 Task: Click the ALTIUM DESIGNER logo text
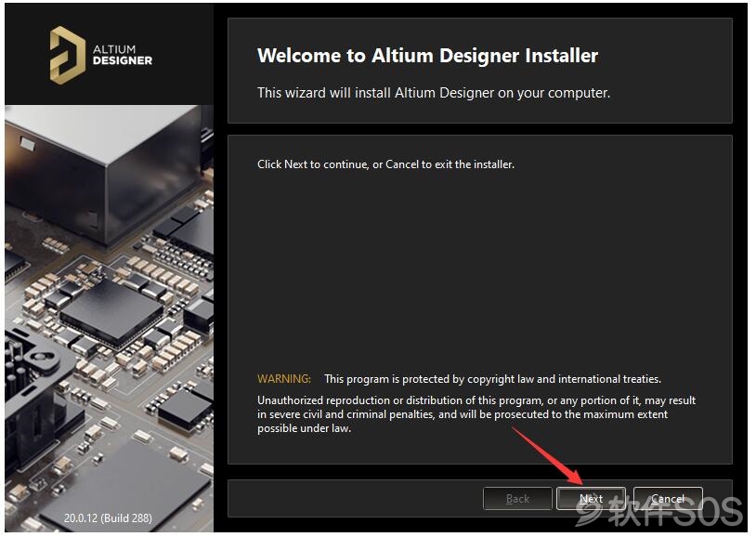[122, 55]
